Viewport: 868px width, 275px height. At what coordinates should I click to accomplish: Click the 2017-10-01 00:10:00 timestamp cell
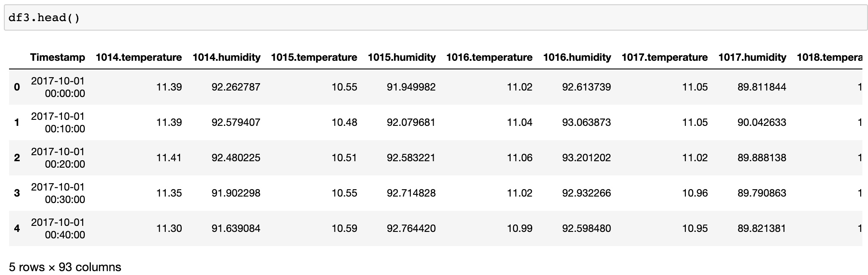[58, 122]
